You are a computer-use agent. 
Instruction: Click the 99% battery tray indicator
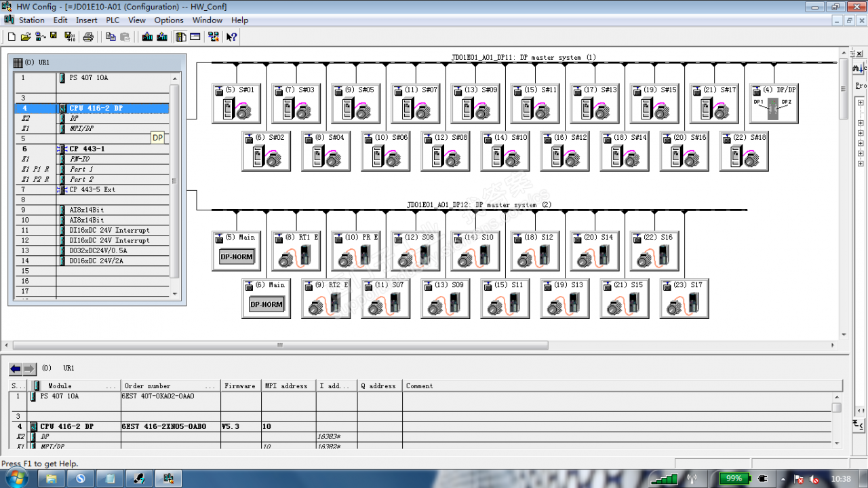click(x=734, y=478)
